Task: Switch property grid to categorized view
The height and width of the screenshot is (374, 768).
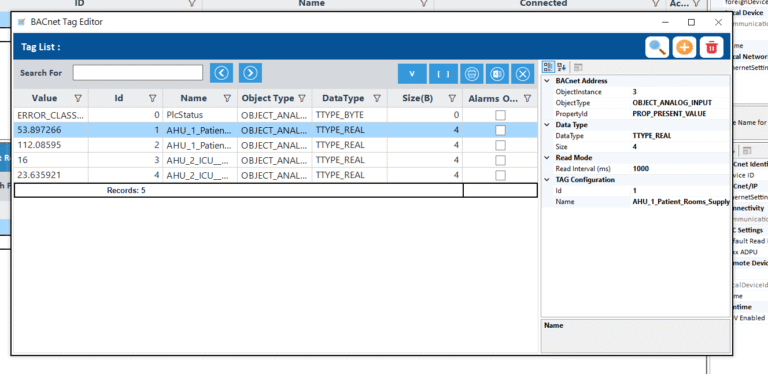Action: [x=549, y=67]
